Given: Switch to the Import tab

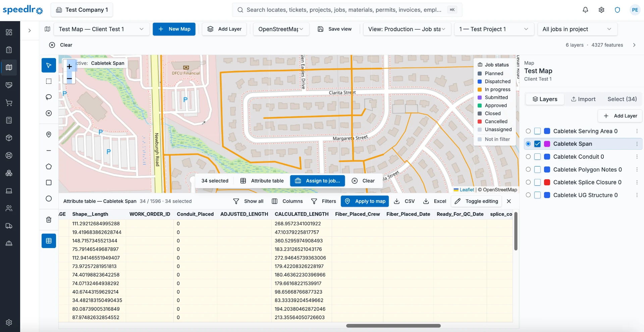Looking at the screenshot, I should click(x=583, y=99).
